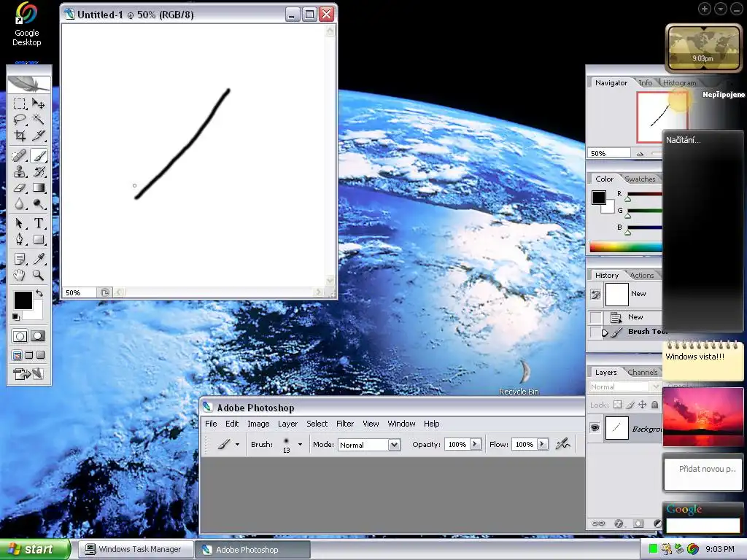
Task: Select the Lasso tool
Action: (20, 119)
